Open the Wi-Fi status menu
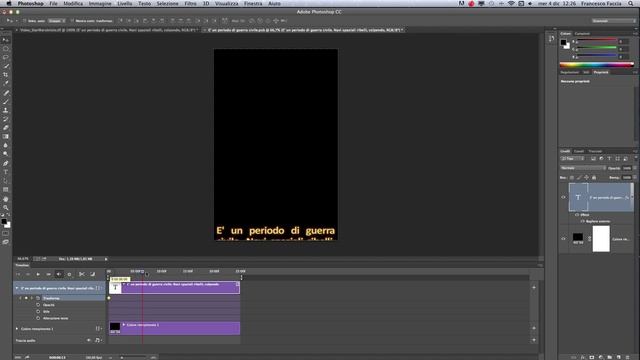This screenshot has height=360, width=640. 511,3
